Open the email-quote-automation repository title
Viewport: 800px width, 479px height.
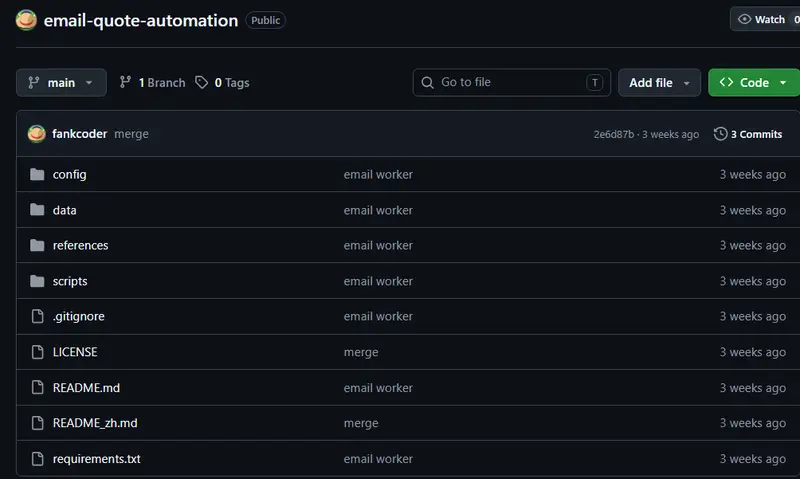coord(141,20)
